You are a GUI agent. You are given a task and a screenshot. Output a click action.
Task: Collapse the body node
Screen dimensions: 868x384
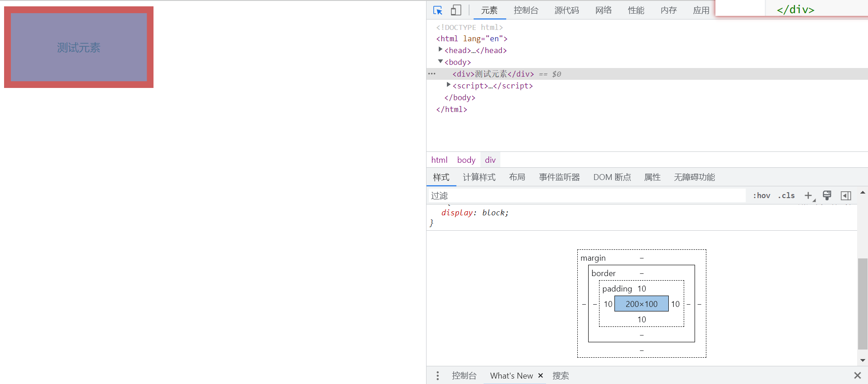point(440,61)
